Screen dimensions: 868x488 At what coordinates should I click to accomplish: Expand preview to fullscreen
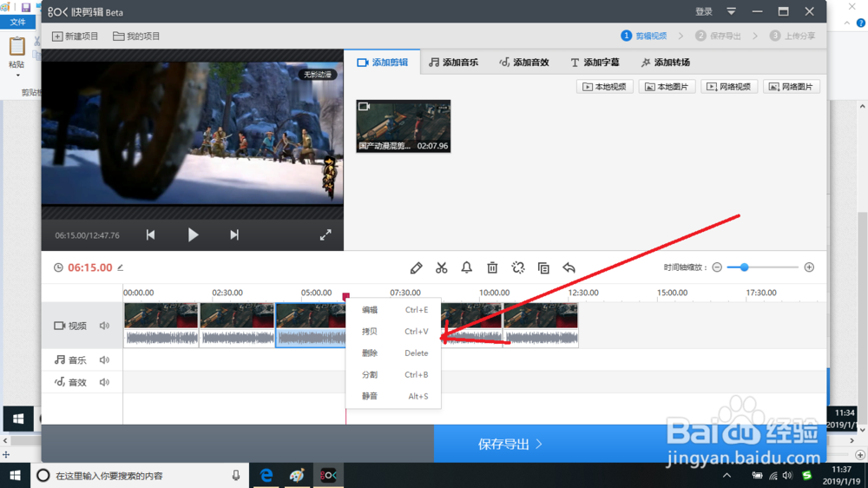click(x=325, y=234)
